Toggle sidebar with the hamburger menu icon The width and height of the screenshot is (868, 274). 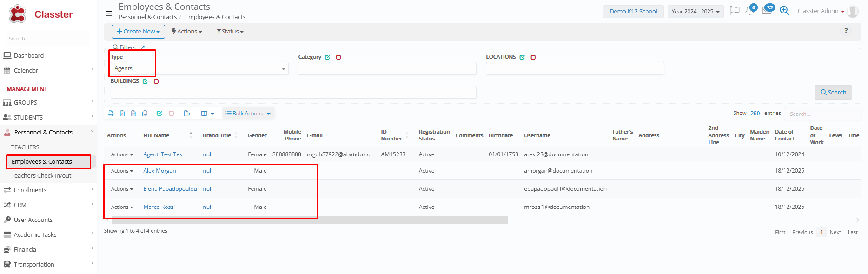tap(109, 13)
